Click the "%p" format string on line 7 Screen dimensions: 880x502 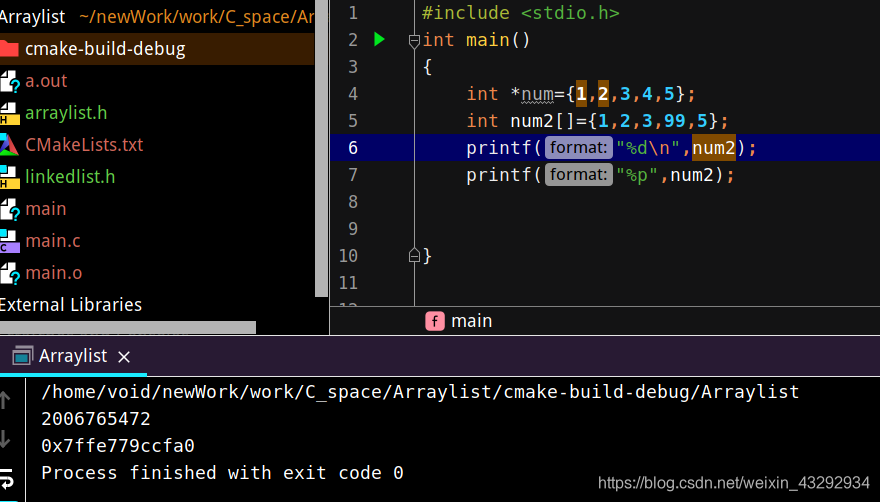pyautogui.click(x=637, y=175)
